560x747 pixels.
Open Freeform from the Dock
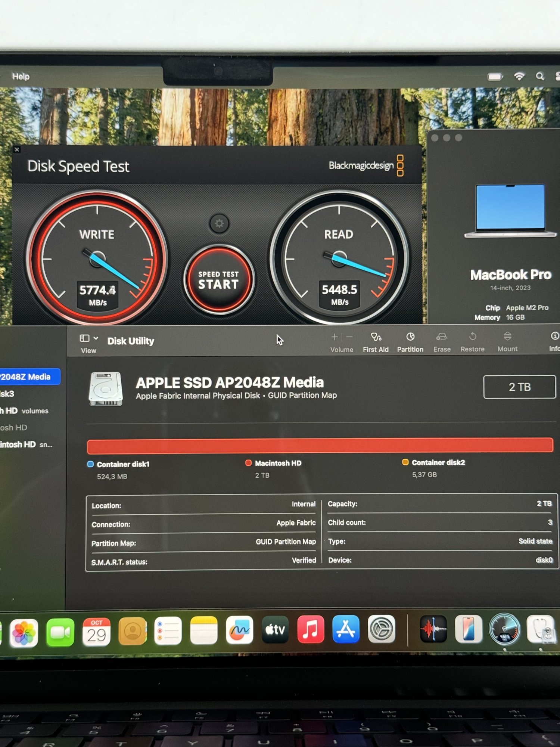click(x=240, y=630)
